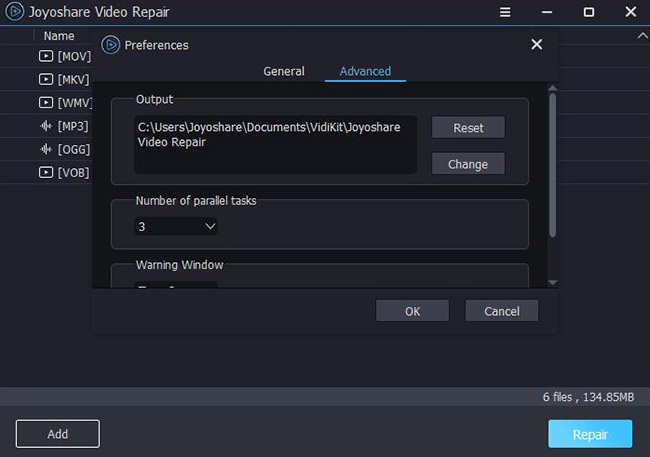Switch to the General tab
This screenshot has height=457, width=650.
tap(284, 71)
